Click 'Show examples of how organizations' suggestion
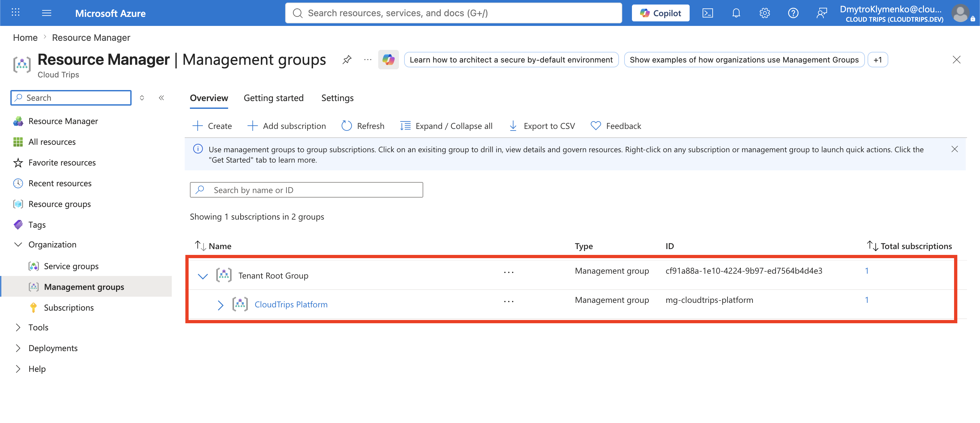 tap(744, 60)
